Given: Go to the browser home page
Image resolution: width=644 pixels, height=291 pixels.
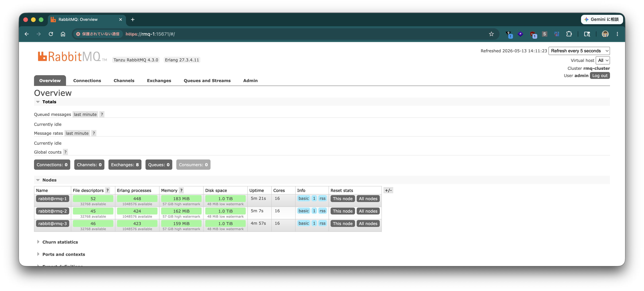Looking at the screenshot, I should 63,34.
